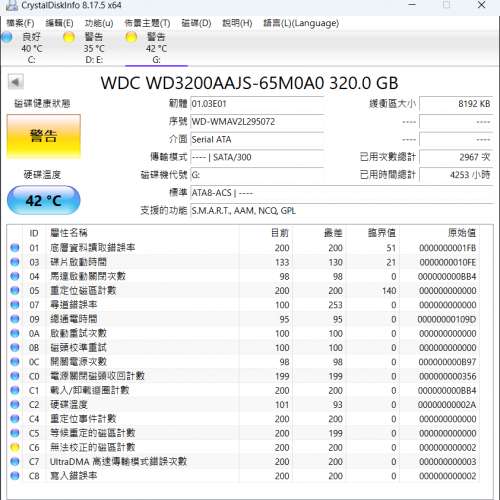Click the 屬性名稱 column header
Viewport: 500px width, 500px height.
coord(143,233)
